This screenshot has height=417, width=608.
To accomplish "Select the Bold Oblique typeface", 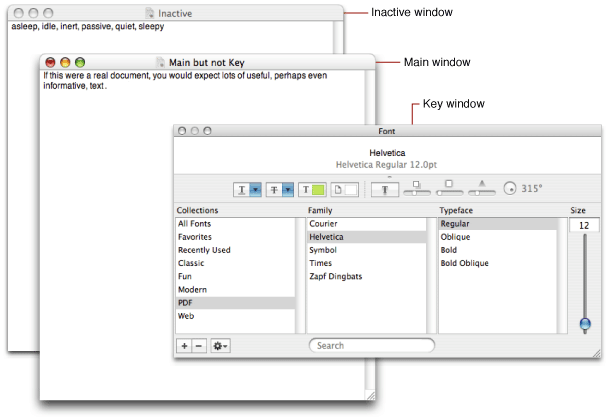I will [x=465, y=264].
